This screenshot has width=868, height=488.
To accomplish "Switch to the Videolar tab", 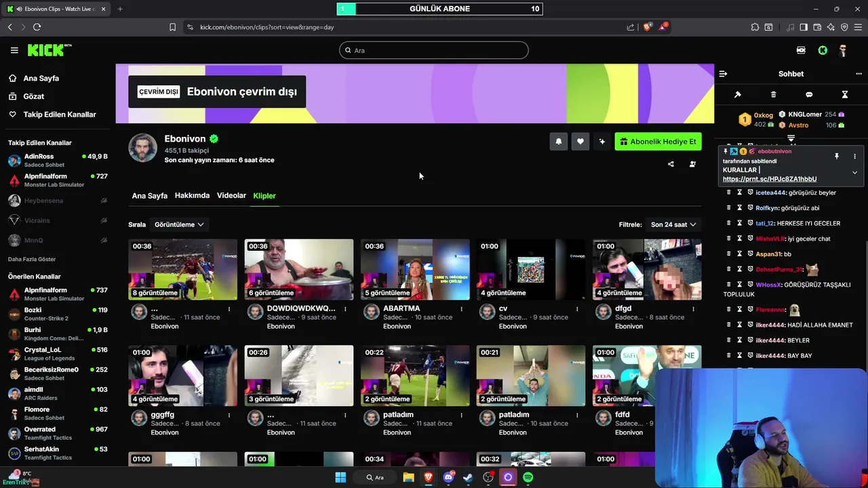I will (x=231, y=196).
